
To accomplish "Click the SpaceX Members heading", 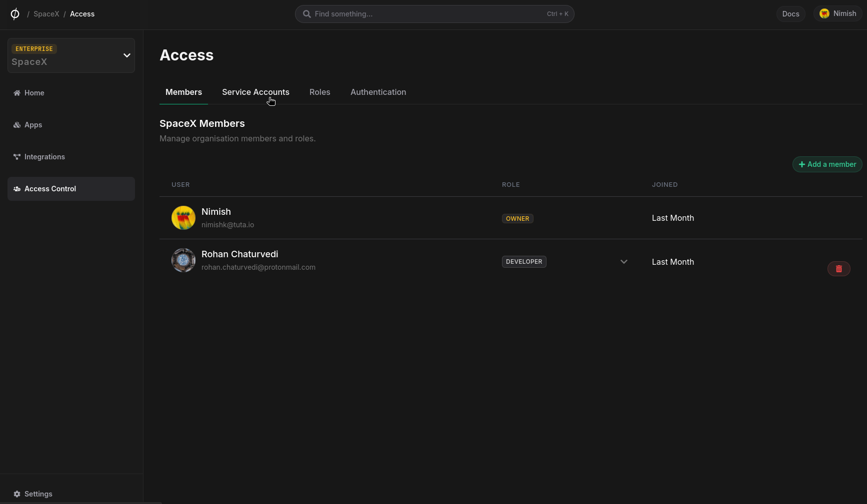I will coord(202,123).
